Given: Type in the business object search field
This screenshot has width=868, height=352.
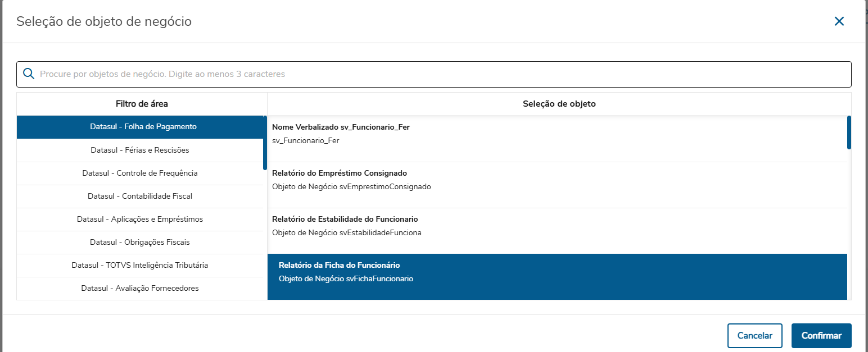Looking at the screenshot, I should coord(438,74).
